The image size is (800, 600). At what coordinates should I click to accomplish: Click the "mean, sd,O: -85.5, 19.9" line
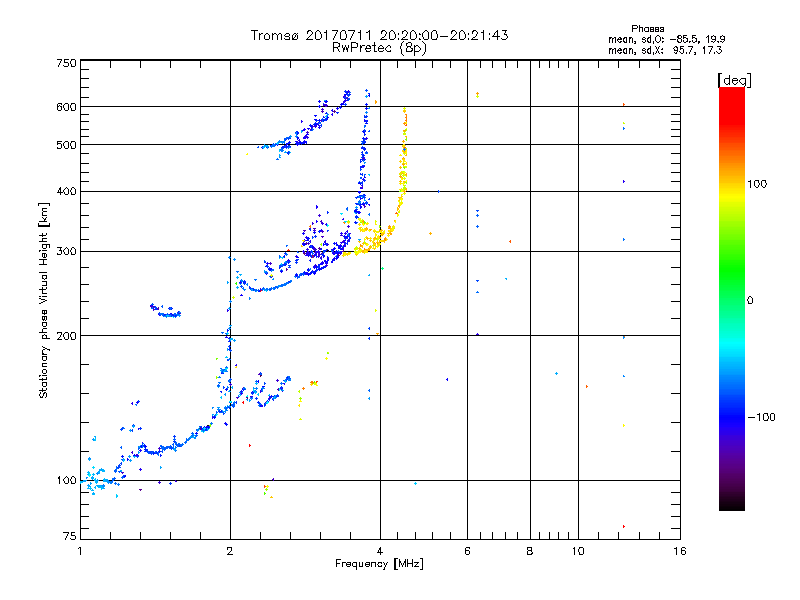click(x=667, y=39)
